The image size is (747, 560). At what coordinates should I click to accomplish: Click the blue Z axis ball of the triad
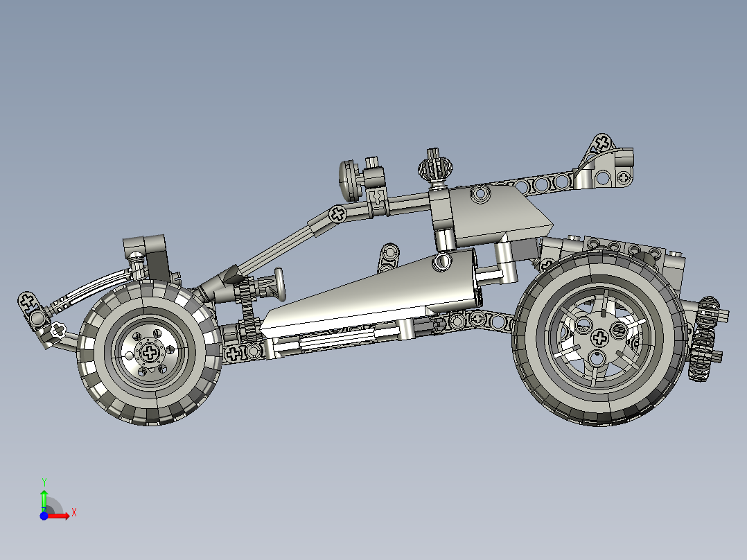click(44, 516)
